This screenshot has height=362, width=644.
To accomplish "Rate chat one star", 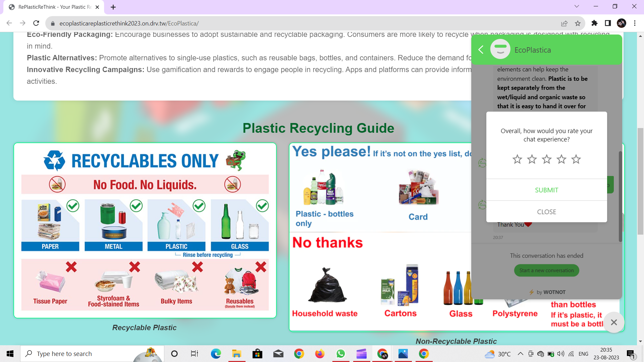I will click(x=517, y=159).
